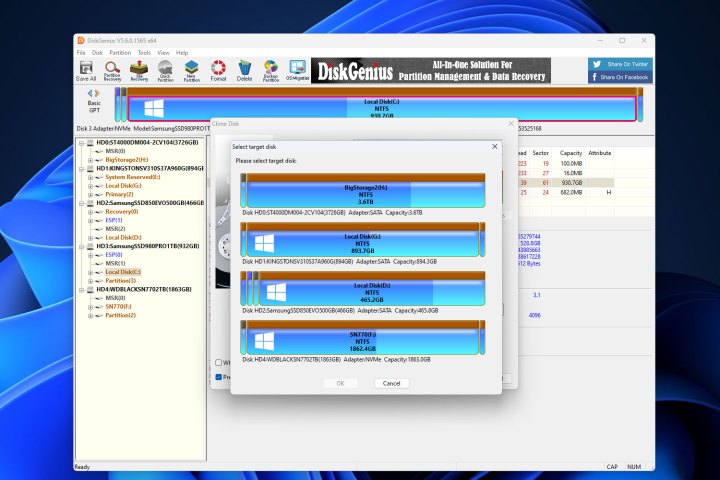Open the Backup Partition tool
Image resolution: width=720 pixels, height=480 pixels.
click(271, 70)
